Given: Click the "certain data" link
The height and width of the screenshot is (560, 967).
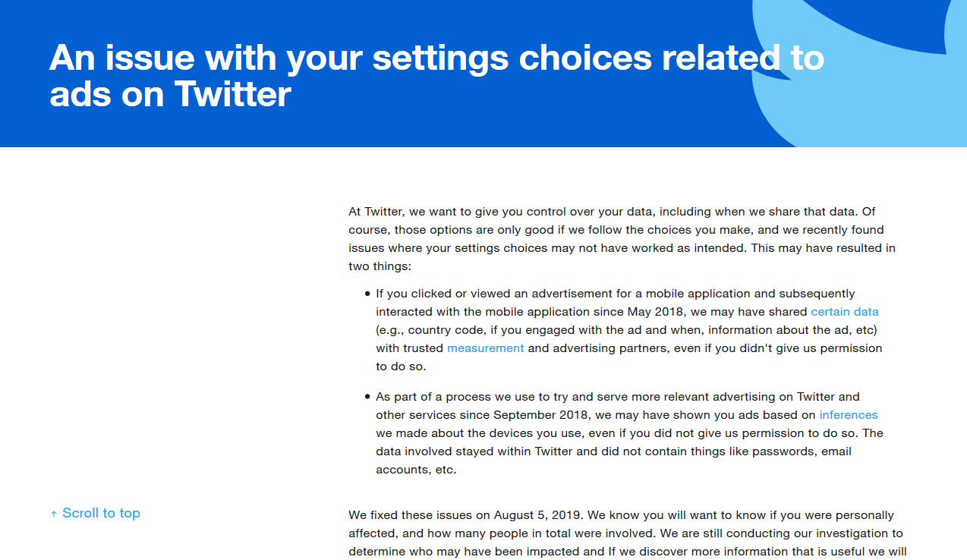Looking at the screenshot, I should [844, 312].
